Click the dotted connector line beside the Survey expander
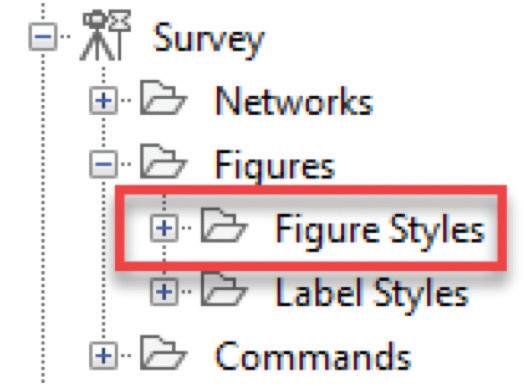The width and height of the screenshot is (526, 386). tap(64, 36)
